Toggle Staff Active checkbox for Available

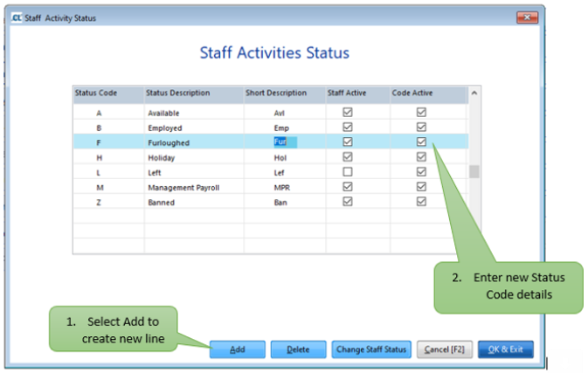(348, 113)
